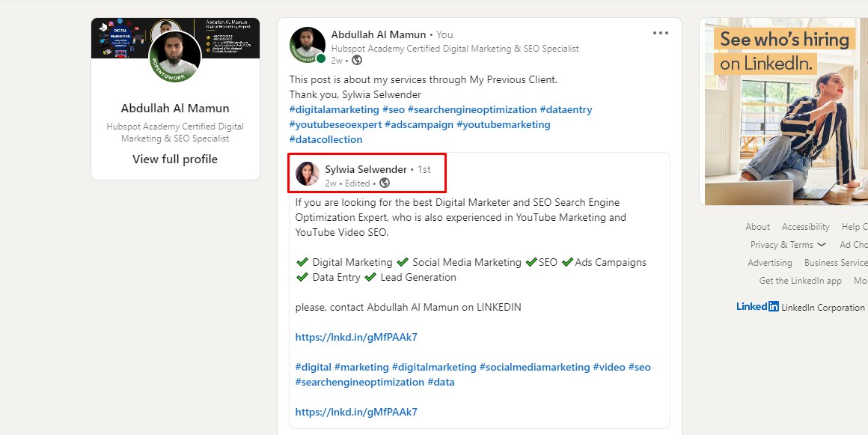
Task: Open hashtag #socialmediamarketing
Action: tap(535, 367)
